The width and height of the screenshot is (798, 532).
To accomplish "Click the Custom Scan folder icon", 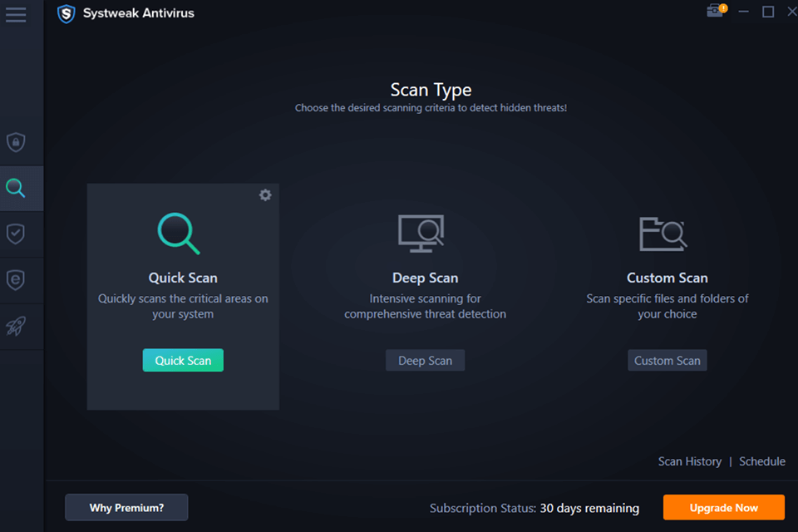I will pos(663,234).
